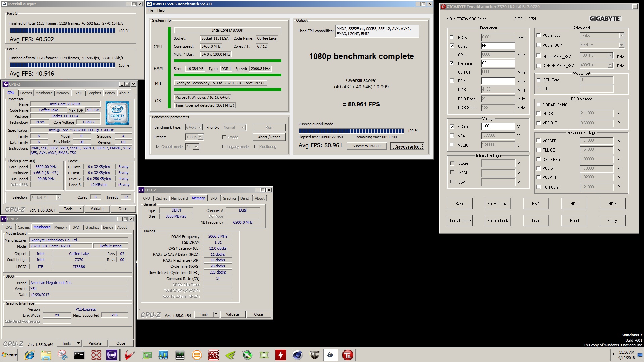Open the green X DirectX taskbar icon
644x362 pixels.
tap(264, 355)
